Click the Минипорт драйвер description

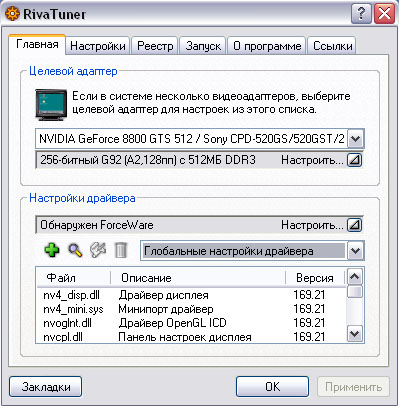click(166, 309)
